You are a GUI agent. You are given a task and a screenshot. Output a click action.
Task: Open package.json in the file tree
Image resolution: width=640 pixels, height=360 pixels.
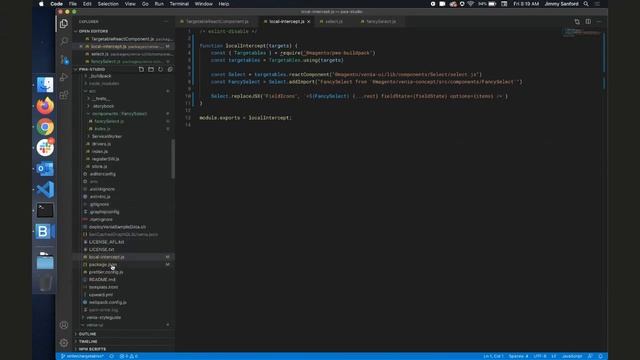point(102,264)
